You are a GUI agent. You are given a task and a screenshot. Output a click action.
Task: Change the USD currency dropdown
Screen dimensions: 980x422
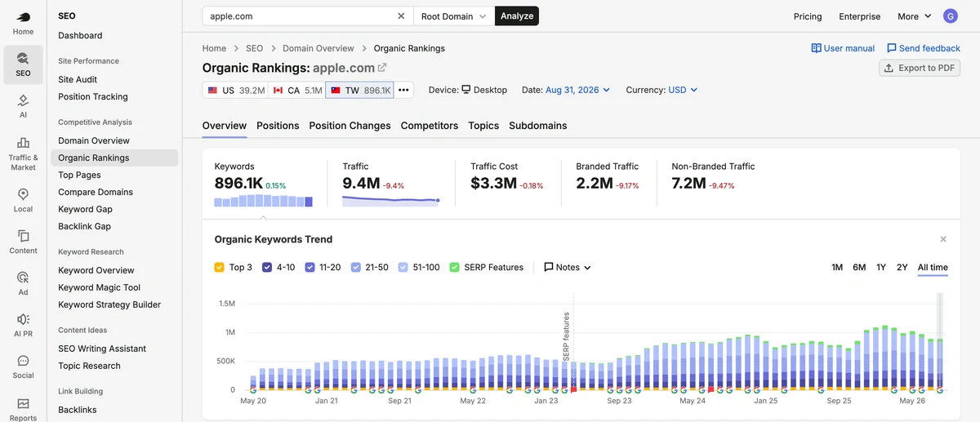pyautogui.click(x=683, y=90)
